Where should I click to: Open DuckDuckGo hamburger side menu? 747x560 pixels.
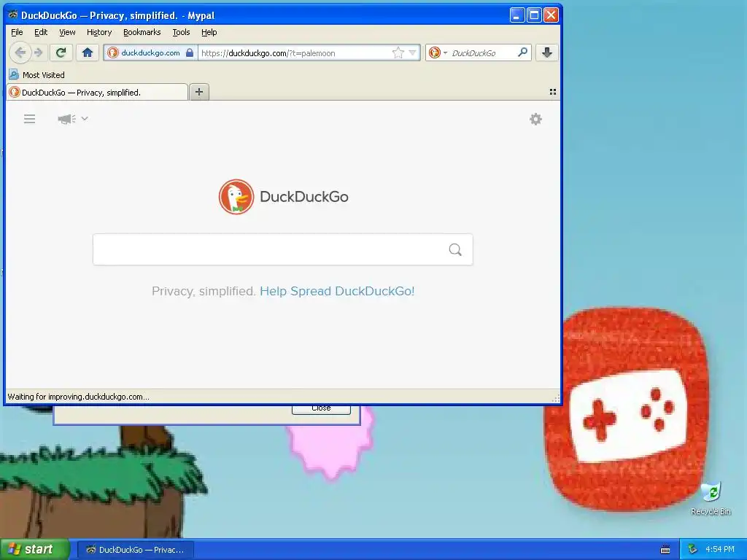pyautogui.click(x=29, y=119)
